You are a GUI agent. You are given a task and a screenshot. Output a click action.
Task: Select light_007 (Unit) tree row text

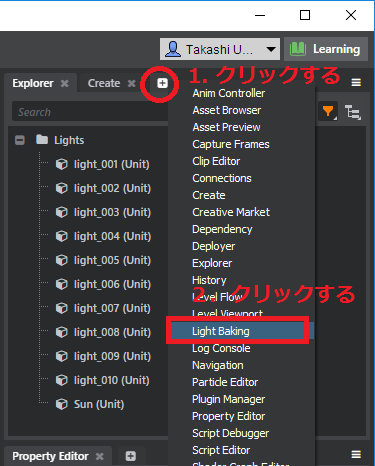point(112,308)
